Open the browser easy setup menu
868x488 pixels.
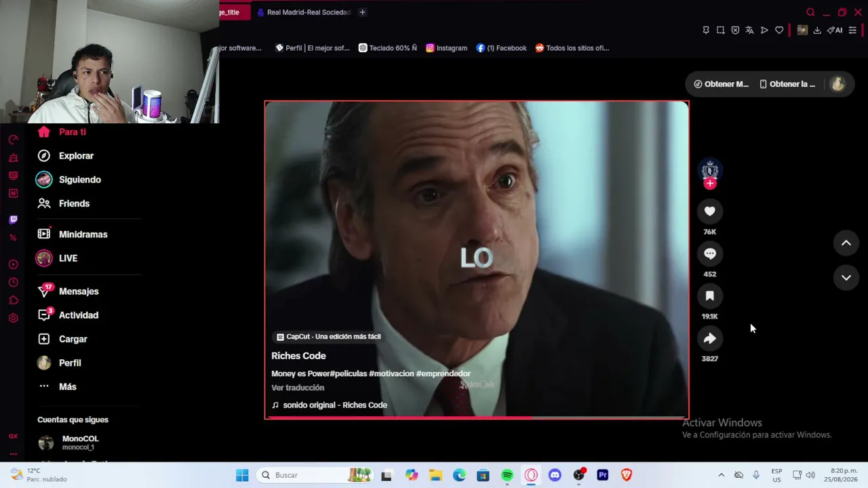tap(852, 30)
